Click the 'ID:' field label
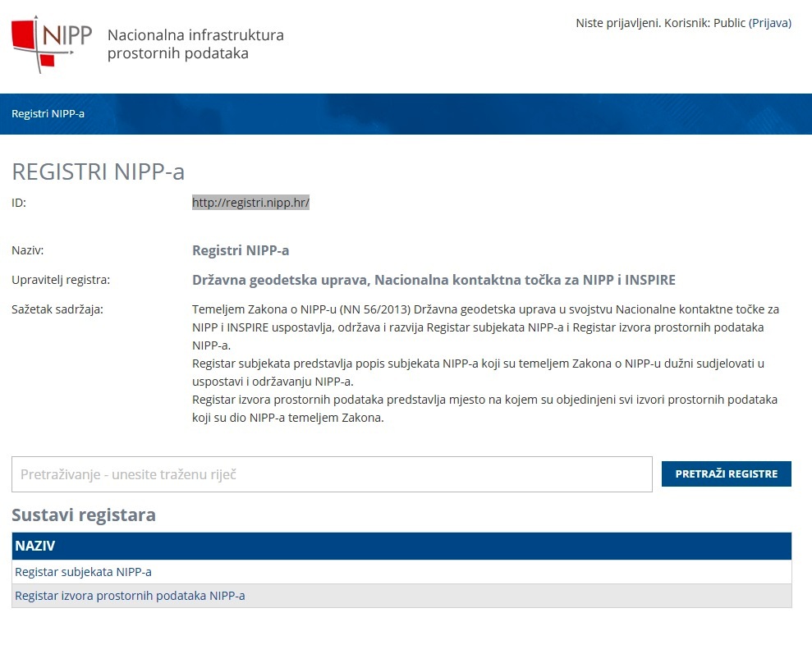812x645 pixels. point(19,203)
